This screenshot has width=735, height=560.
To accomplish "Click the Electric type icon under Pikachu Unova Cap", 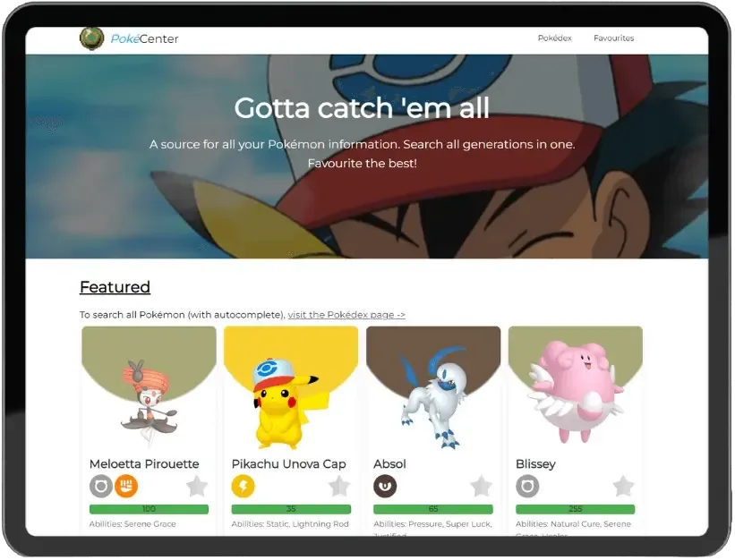I will tap(242, 486).
